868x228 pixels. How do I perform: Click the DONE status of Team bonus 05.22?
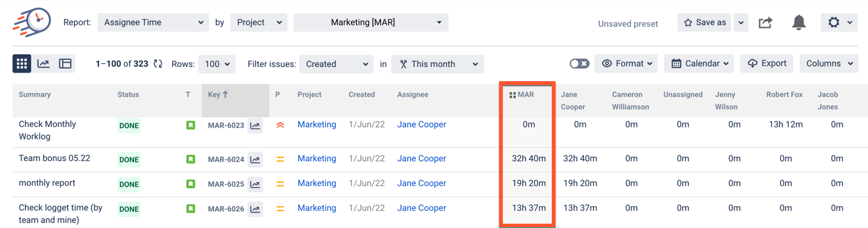coord(129,160)
